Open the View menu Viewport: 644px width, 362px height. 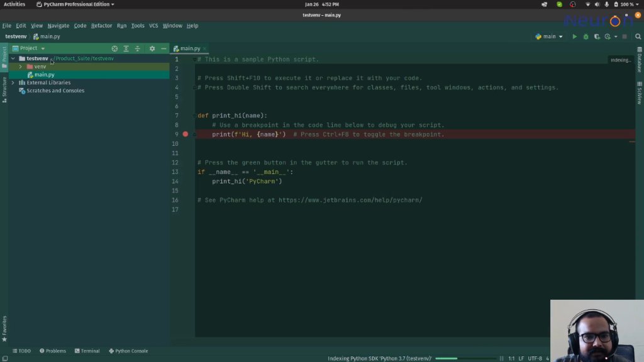click(36, 25)
